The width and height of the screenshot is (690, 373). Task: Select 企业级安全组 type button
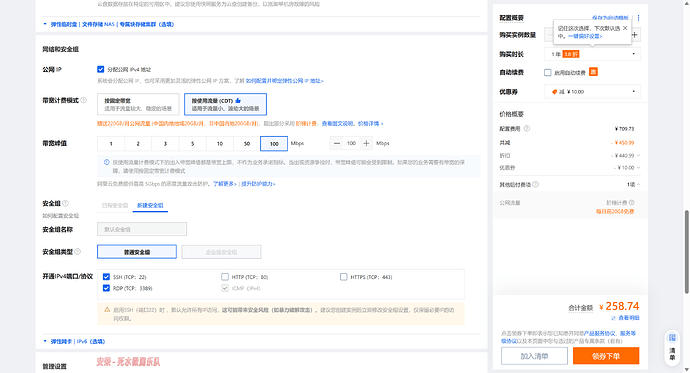(x=221, y=252)
